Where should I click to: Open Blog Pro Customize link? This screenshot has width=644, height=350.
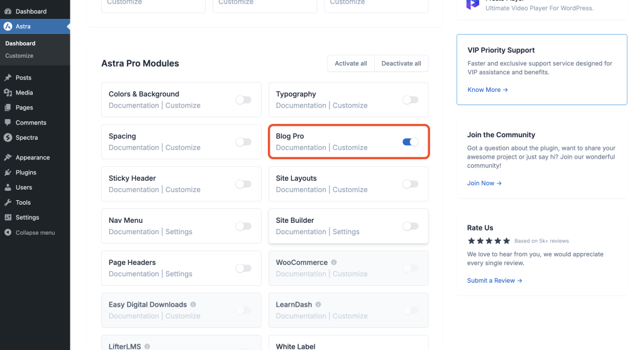pyautogui.click(x=350, y=148)
